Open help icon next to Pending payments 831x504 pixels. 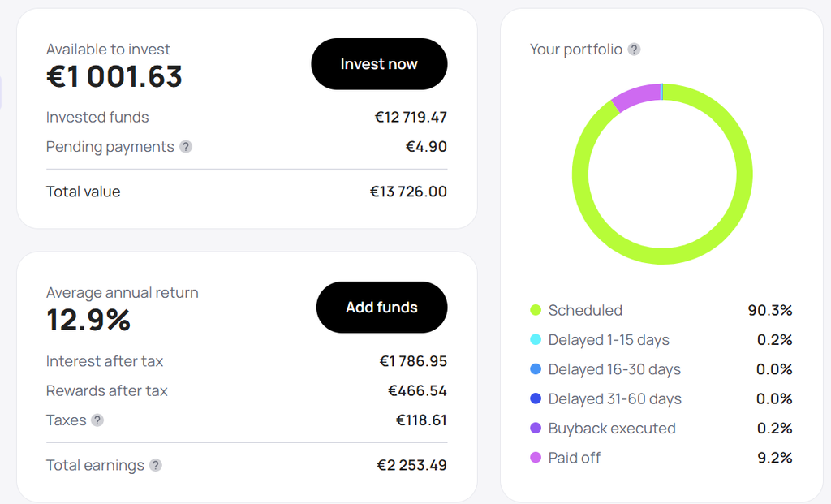click(186, 147)
